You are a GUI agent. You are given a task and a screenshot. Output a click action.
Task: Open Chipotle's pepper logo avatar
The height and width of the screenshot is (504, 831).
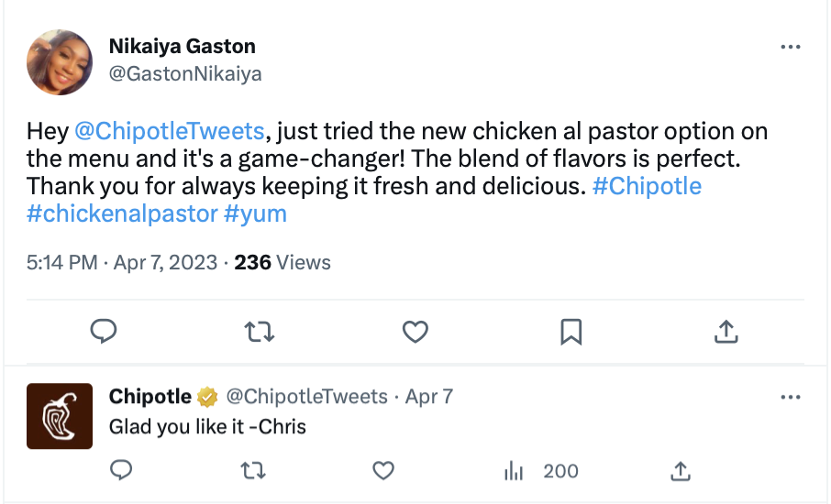[x=60, y=416]
